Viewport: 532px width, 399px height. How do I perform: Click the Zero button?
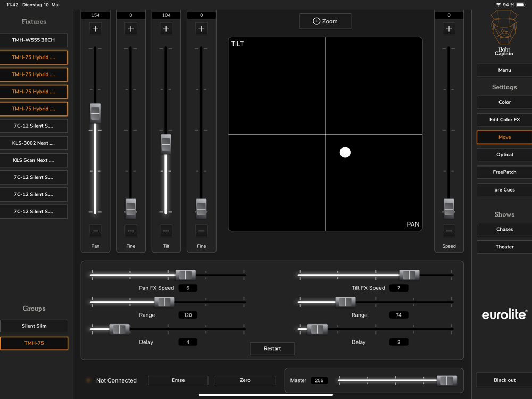pos(245,380)
